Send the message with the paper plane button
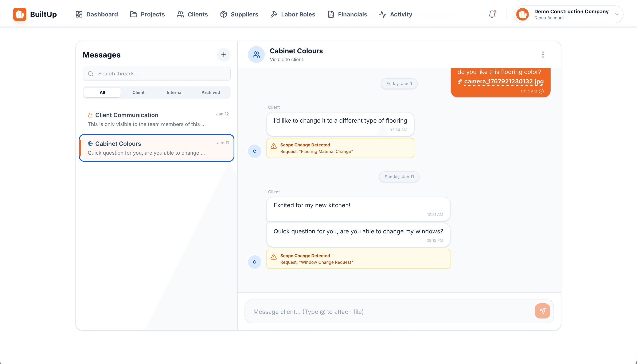The height and width of the screenshot is (364, 637). tap(542, 311)
